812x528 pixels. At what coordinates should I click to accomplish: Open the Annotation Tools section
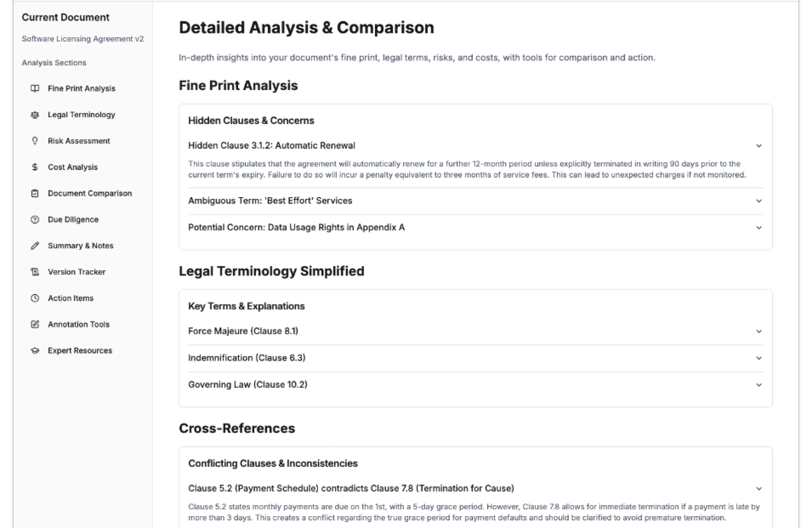79,324
